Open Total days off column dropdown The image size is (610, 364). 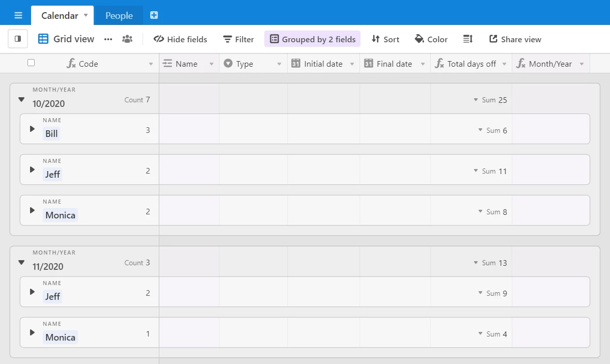[505, 64]
